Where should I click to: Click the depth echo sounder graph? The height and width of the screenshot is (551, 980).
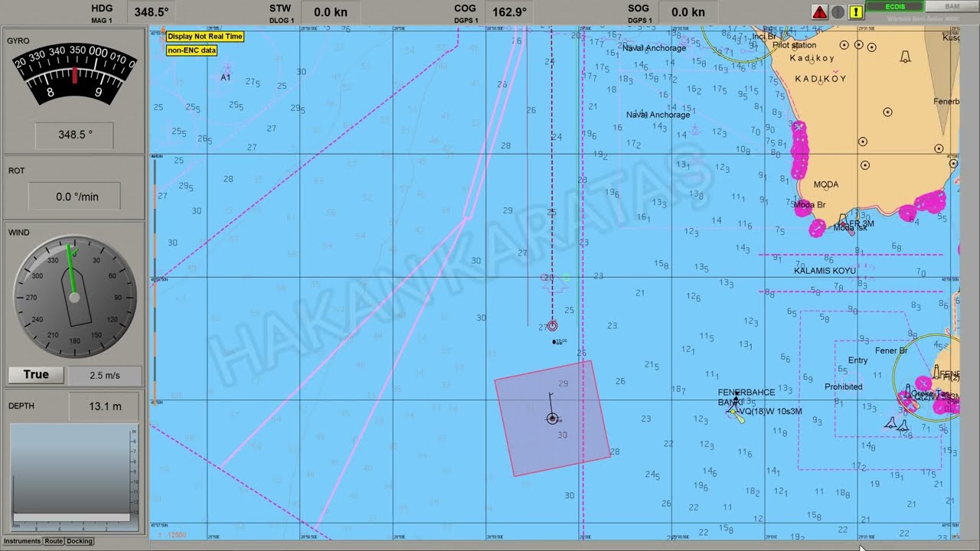coord(74,478)
